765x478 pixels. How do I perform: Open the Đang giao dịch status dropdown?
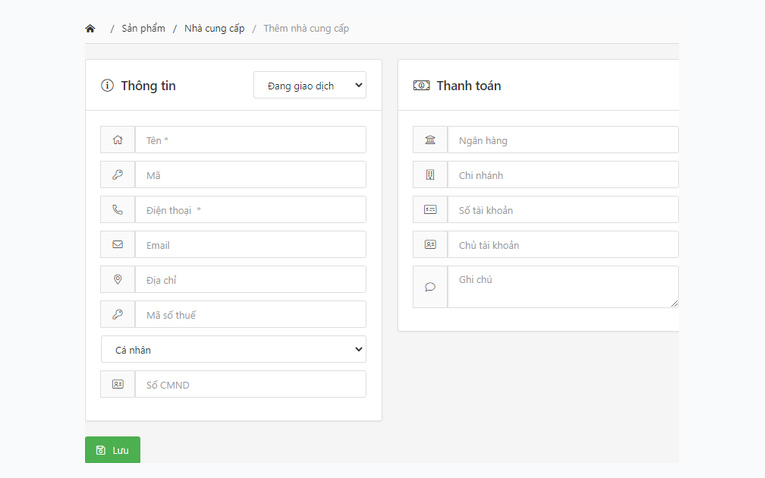(x=310, y=85)
